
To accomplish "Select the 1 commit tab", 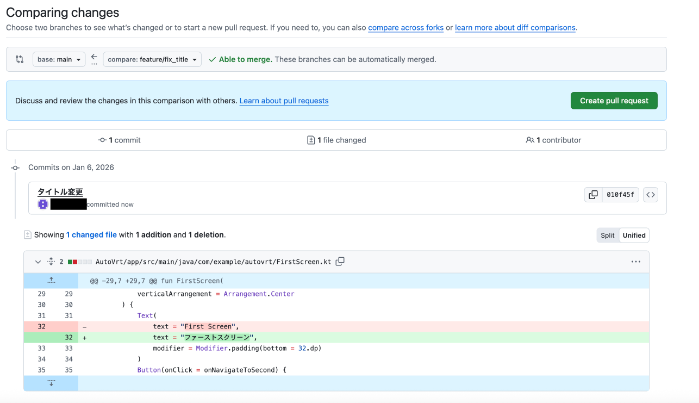I will point(119,140).
